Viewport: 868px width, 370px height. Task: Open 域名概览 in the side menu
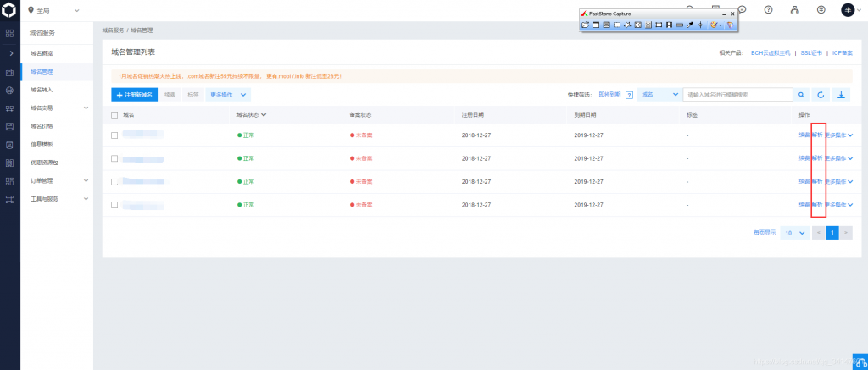click(x=42, y=53)
